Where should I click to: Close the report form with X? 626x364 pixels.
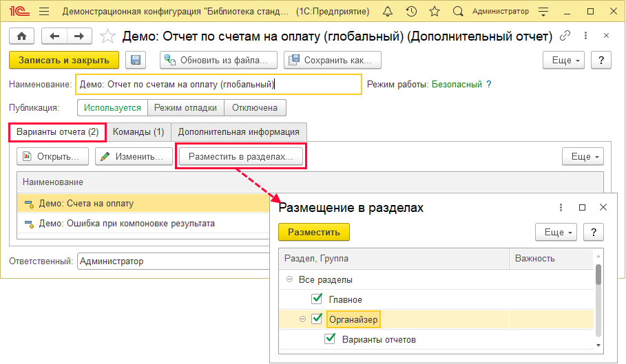(x=606, y=36)
